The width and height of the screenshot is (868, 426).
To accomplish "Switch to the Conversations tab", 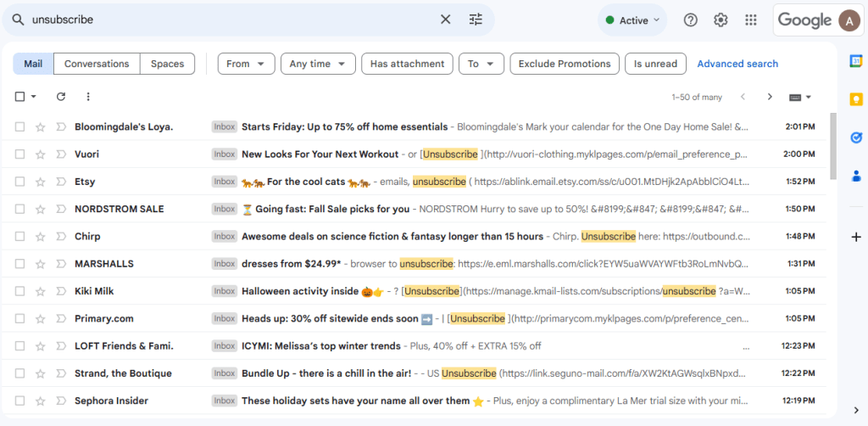I will tap(97, 64).
